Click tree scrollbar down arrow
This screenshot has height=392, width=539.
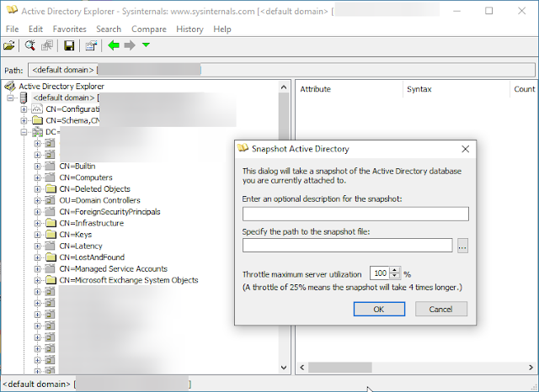(284, 368)
